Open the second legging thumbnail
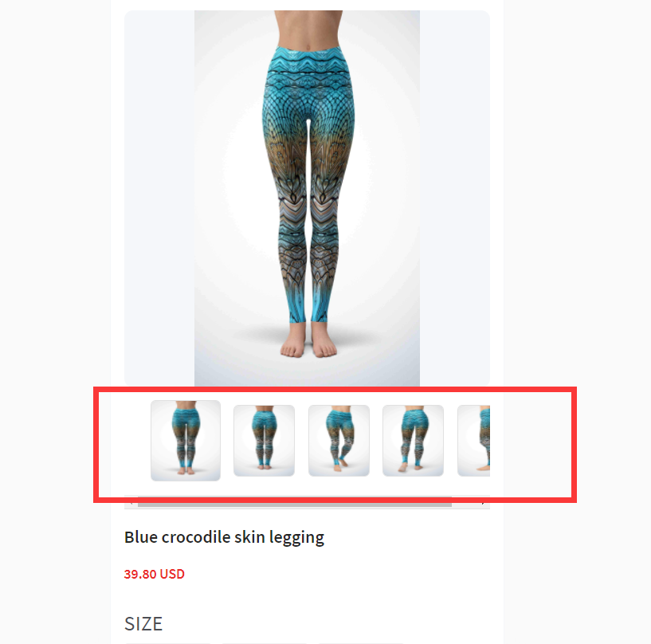Image resolution: width=651 pixels, height=644 pixels. (x=264, y=441)
